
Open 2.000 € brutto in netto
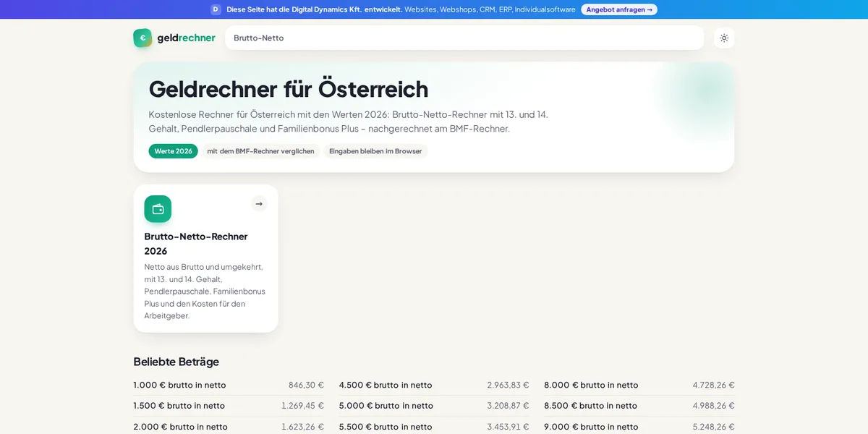(180, 427)
